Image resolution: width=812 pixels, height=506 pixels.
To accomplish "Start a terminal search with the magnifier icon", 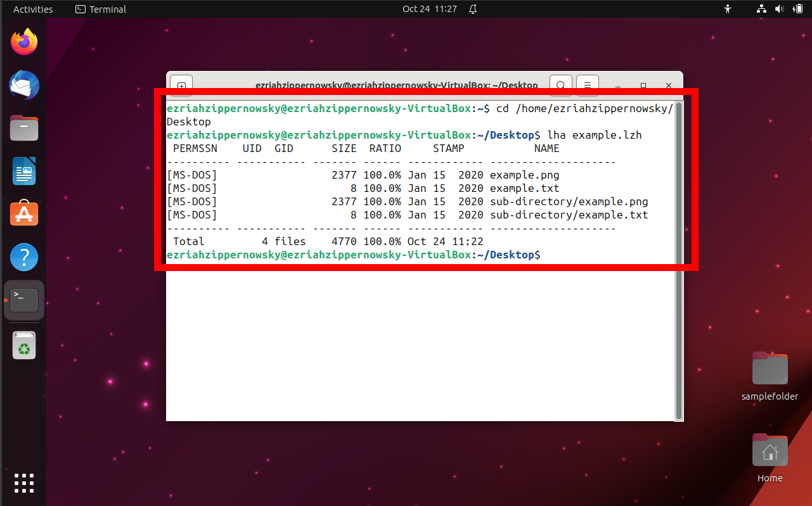I will pyautogui.click(x=560, y=84).
